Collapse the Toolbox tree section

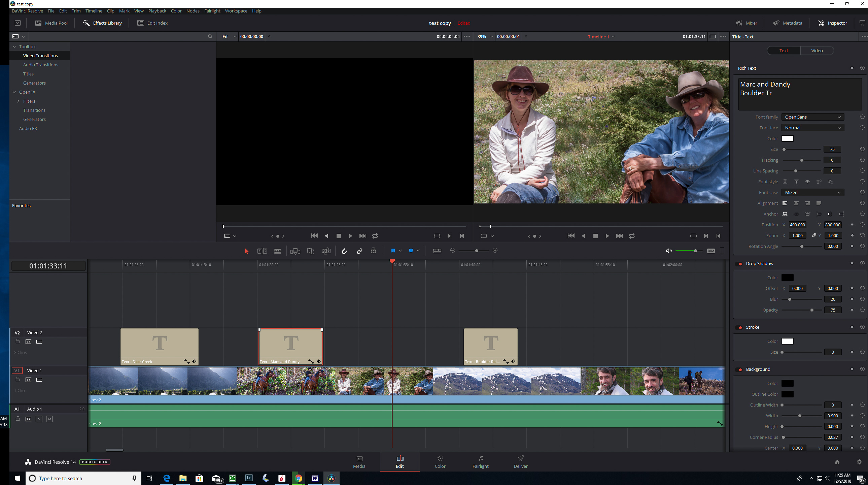pyautogui.click(x=14, y=46)
